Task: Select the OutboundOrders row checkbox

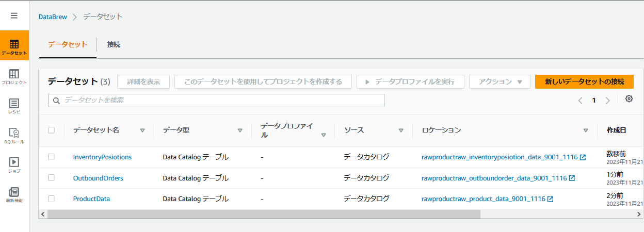Action: click(x=51, y=177)
